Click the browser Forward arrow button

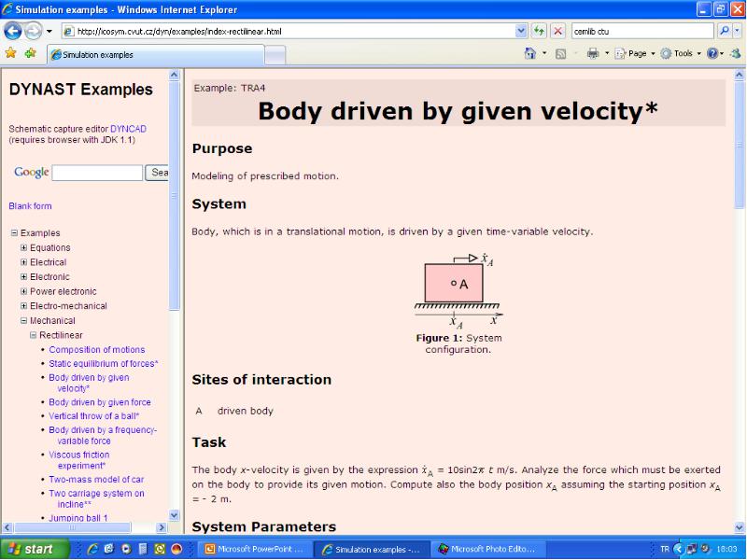click(34, 31)
